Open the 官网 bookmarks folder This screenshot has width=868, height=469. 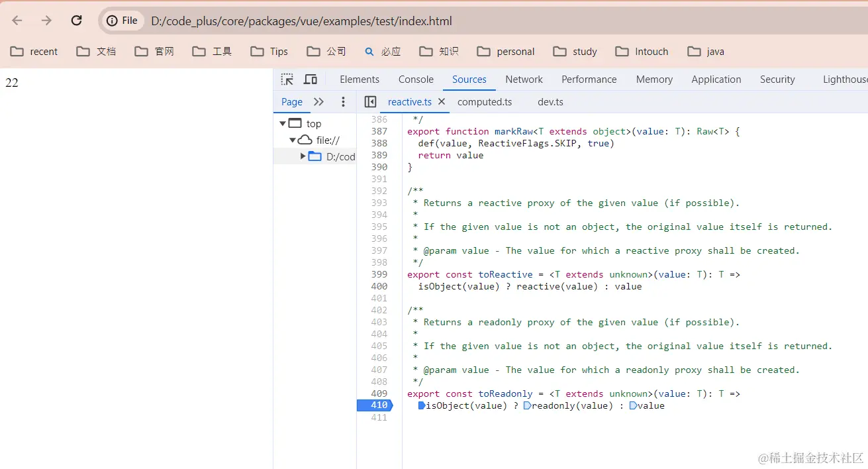(x=154, y=52)
